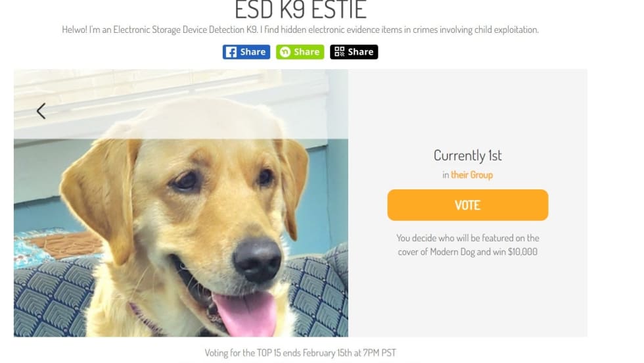Click the dog's pink tongue in photo
644x363 pixels.
click(x=246, y=314)
